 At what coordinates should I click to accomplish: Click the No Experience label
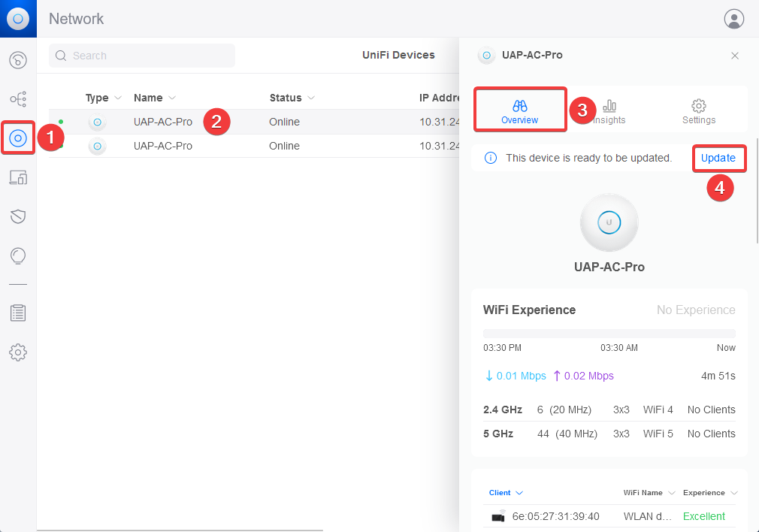pos(696,310)
